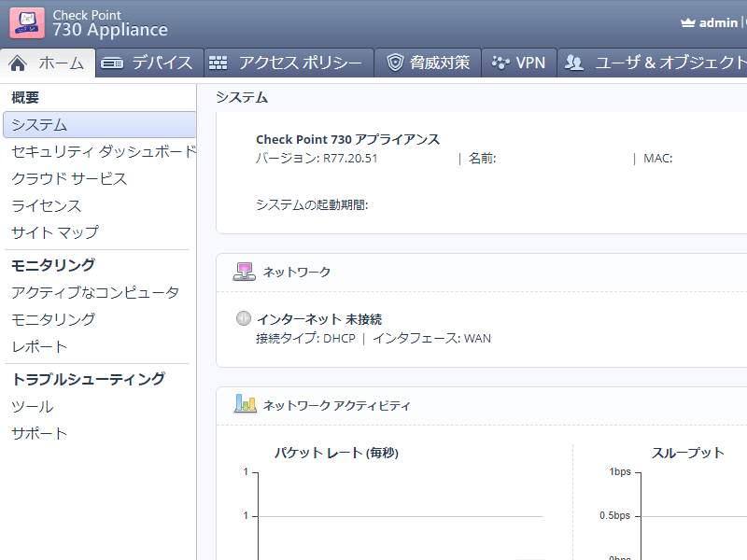747x560 pixels.
Task: Click the users icon for ユーザ & オブジェクト
Action: [574, 63]
